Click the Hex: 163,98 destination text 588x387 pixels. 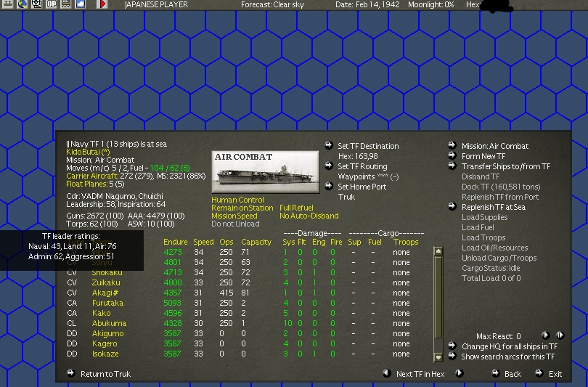[358, 156]
